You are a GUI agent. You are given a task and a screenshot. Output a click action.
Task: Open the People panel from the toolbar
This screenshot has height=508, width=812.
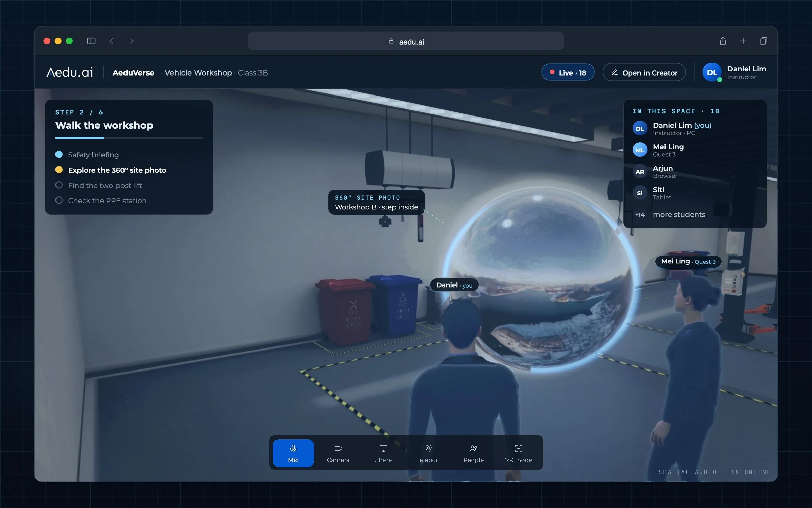pyautogui.click(x=474, y=453)
